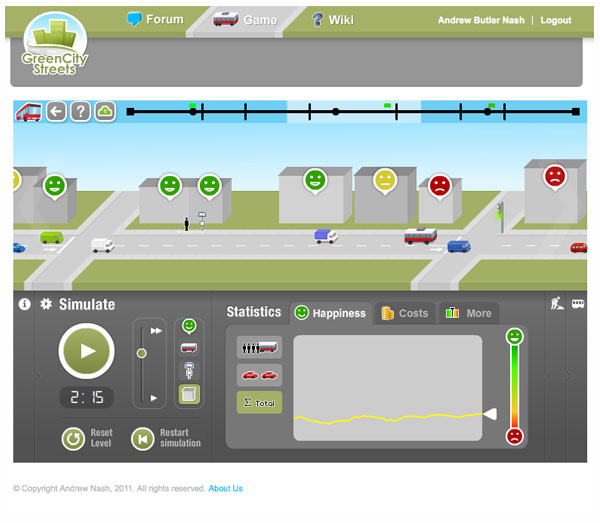Viewport: 600px width, 523px height.
Task: Click the info icon beside Simulate
Action: coord(24,304)
